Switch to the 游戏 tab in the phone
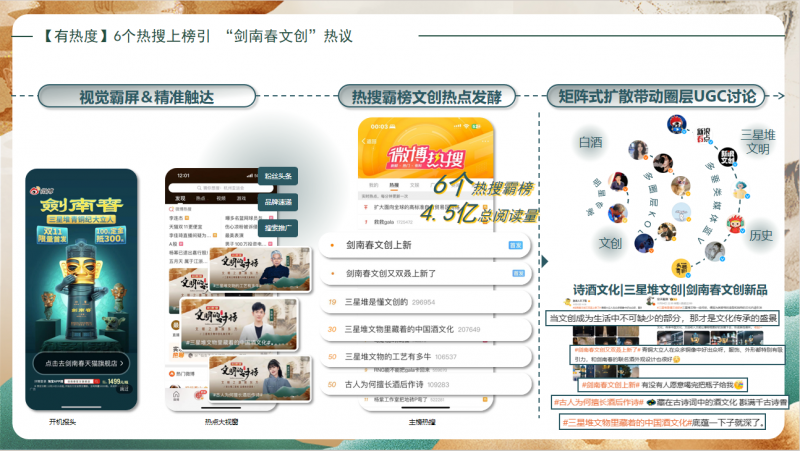 (241, 198)
